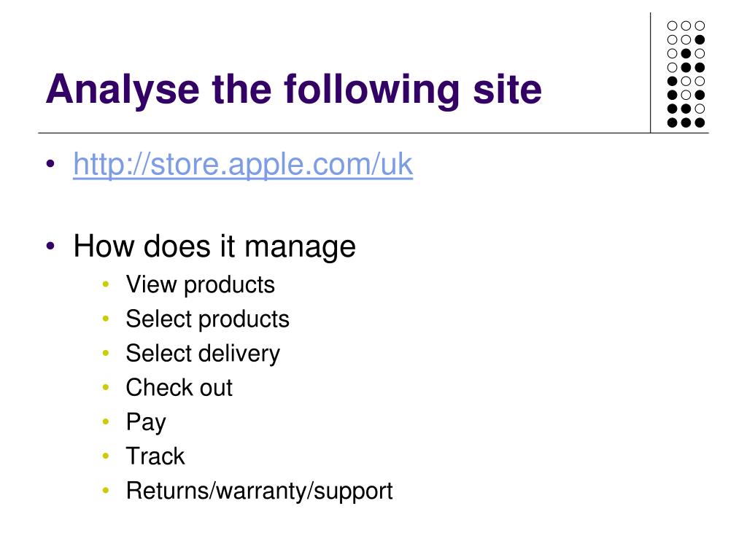Image resolution: width=747 pixels, height=560 pixels.
Task: Click the yellow bullet beside 'Track'
Action: pos(106,456)
